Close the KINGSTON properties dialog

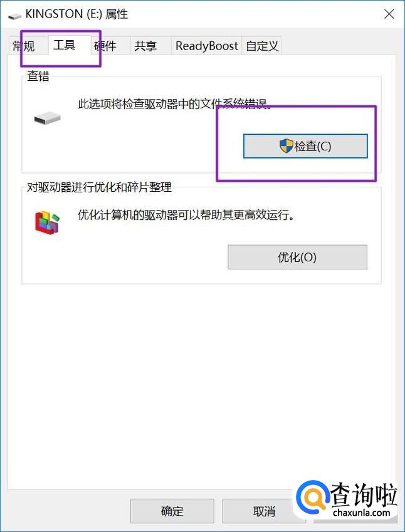tap(389, 14)
